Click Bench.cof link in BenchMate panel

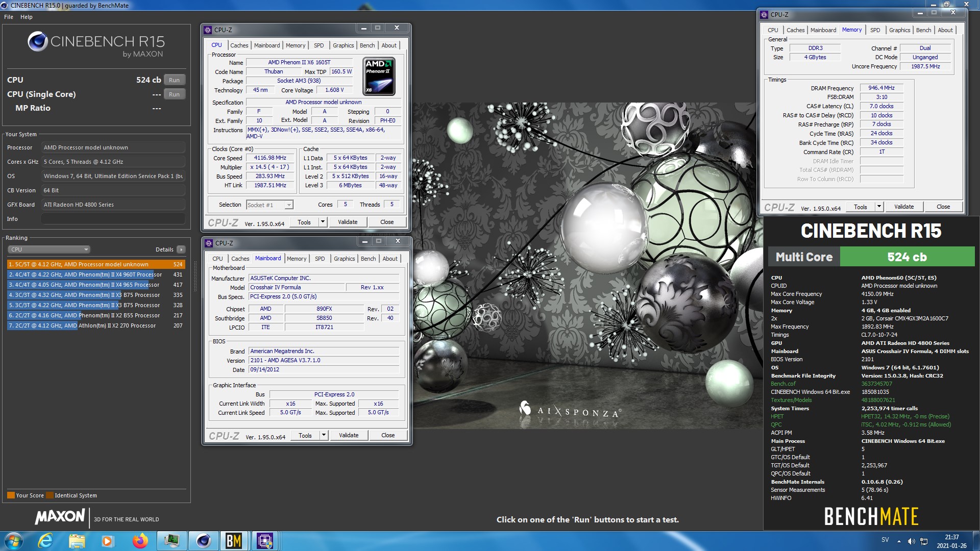(783, 384)
